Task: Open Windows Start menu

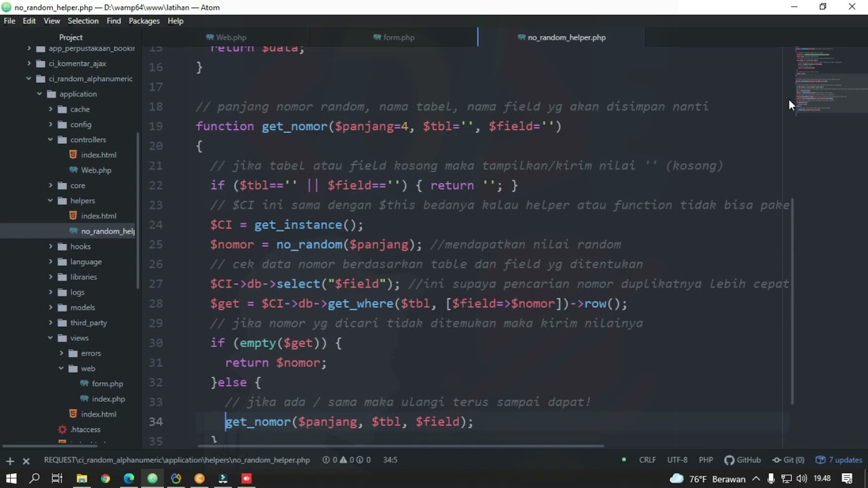Action: pos(11,479)
